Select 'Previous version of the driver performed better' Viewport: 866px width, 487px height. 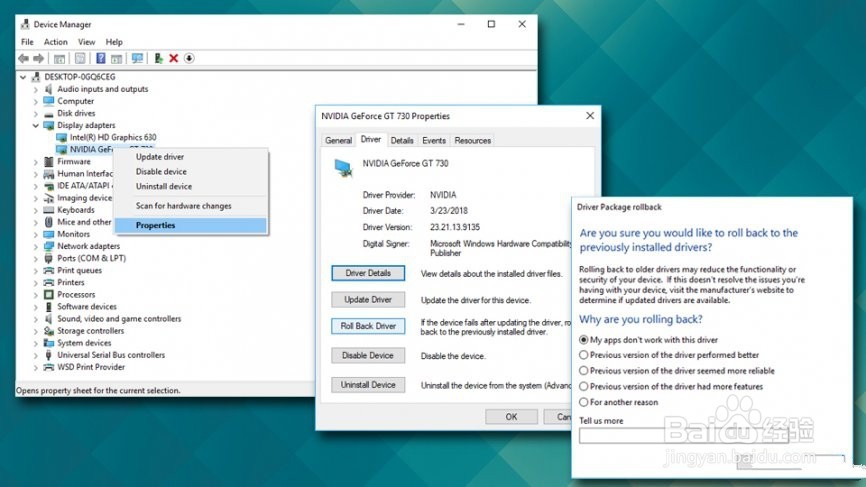[583, 355]
